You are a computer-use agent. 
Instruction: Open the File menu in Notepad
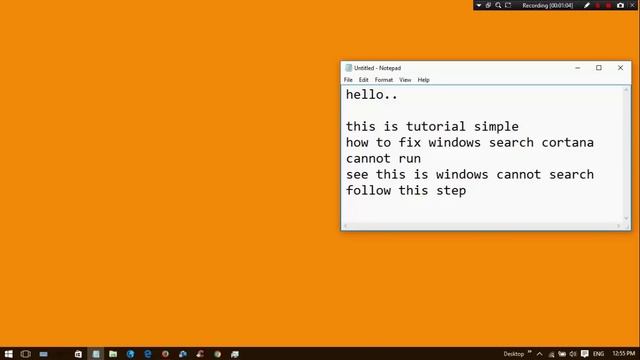(348, 80)
